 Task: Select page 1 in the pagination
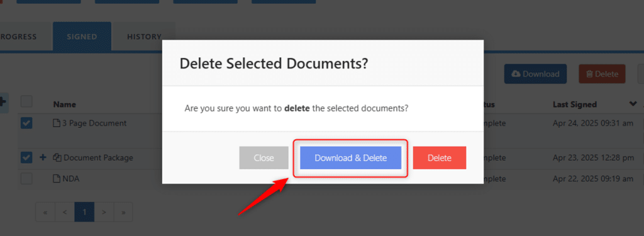click(x=85, y=212)
